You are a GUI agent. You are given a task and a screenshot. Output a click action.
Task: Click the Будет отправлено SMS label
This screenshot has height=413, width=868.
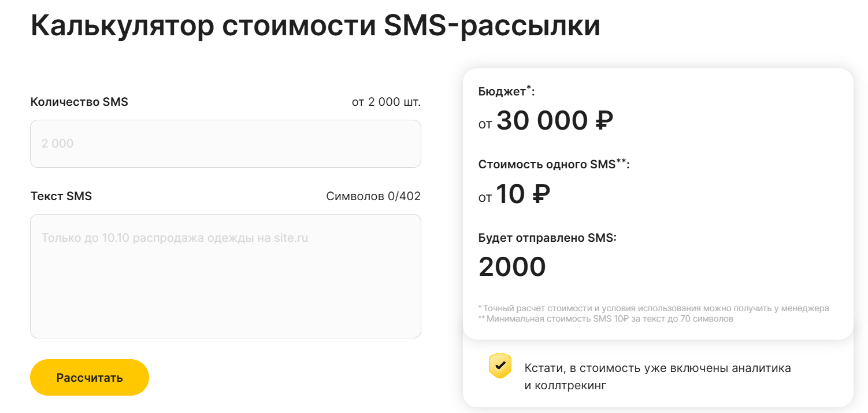547,238
